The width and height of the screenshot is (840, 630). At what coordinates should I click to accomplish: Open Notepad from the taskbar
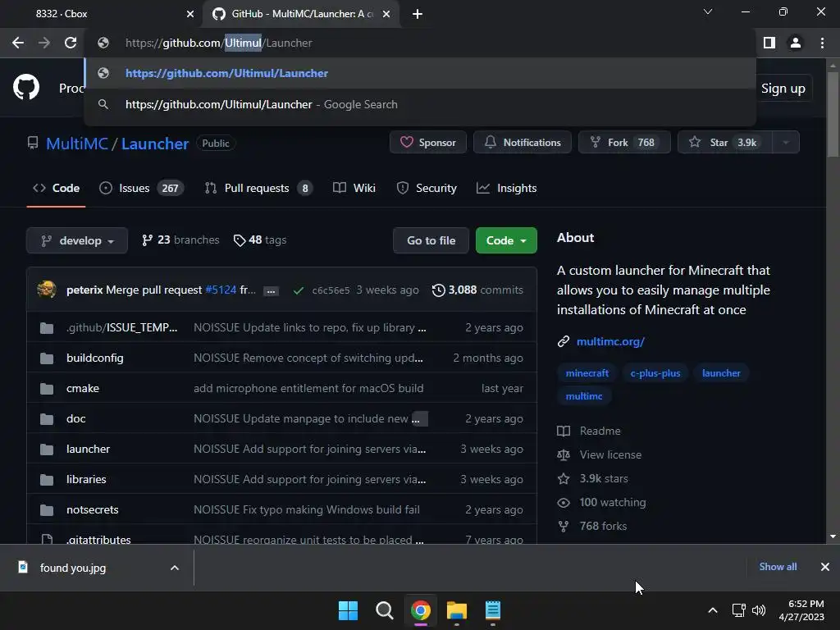click(x=493, y=610)
